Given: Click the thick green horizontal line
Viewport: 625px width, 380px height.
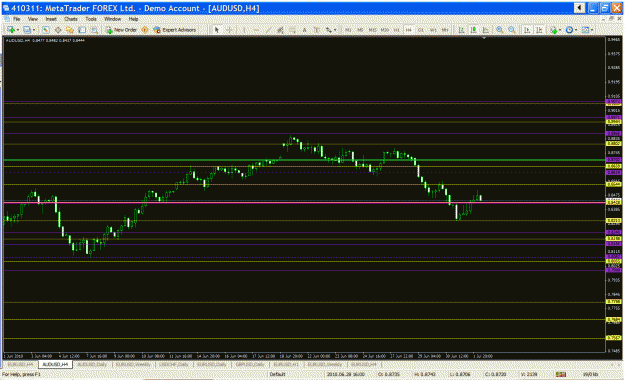Looking at the screenshot, I should pos(304,160).
